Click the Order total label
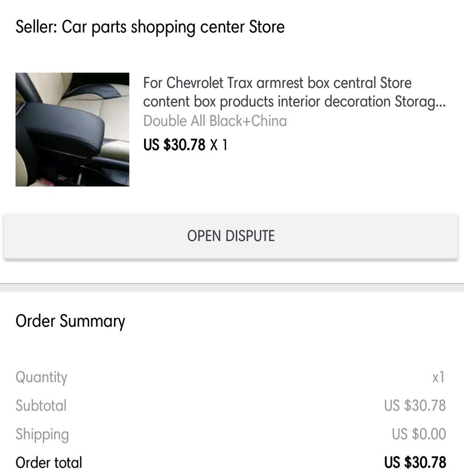Image resolution: width=464 pixels, height=476 pixels. click(x=49, y=463)
